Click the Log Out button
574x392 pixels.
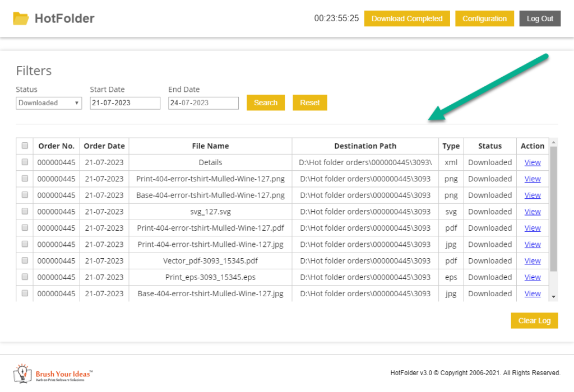[x=540, y=18]
